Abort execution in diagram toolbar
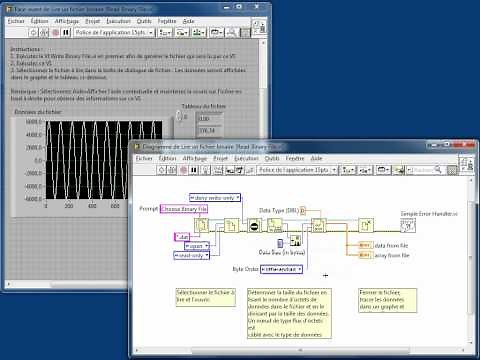This screenshot has height=360, width=480. 183,170
